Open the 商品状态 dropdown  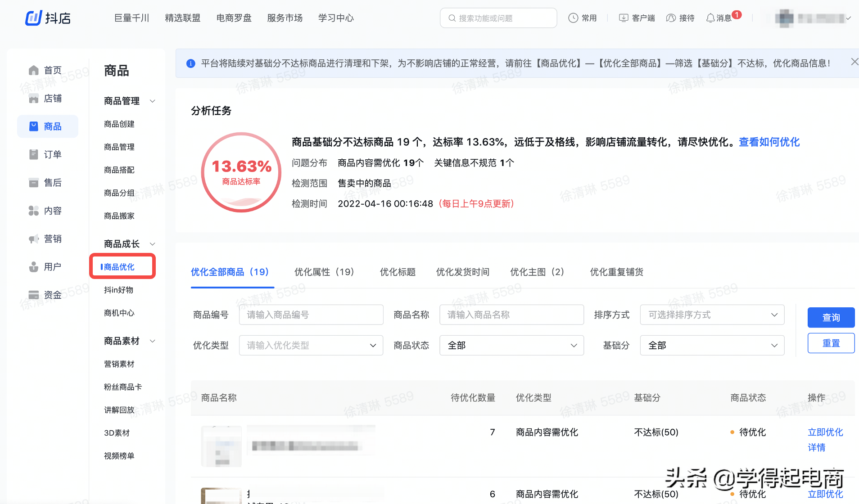[512, 345]
